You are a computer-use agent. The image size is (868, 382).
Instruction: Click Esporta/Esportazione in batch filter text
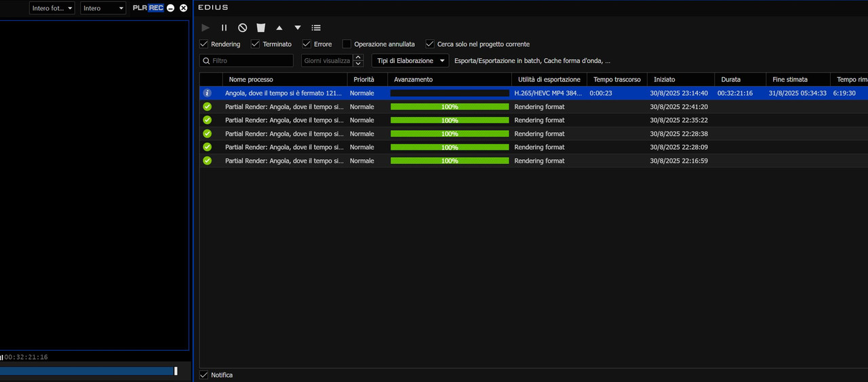[532, 61]
